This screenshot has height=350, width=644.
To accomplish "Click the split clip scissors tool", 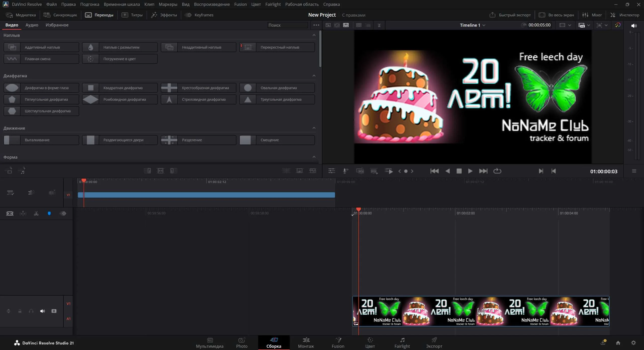I will point(36,214).
